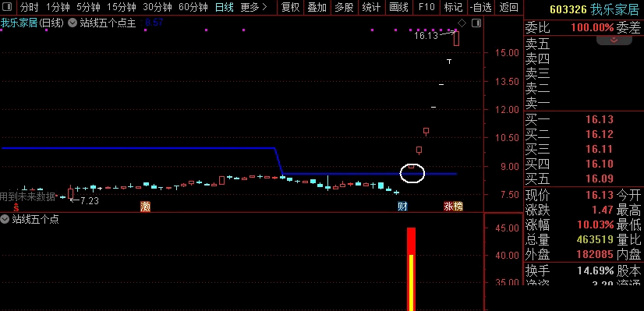The width and height of the screenshot is (644, 311).
Task: Open the 激 event marker
Action: 145,207
